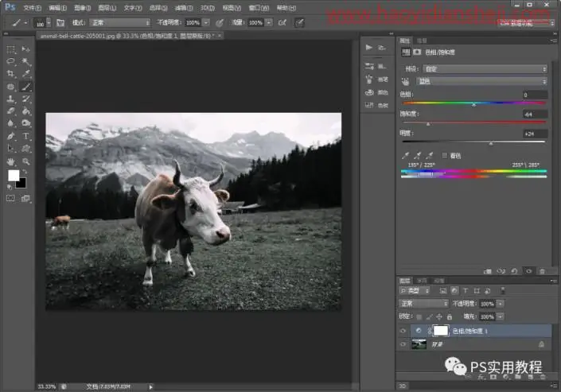
Task: Click the 明度 lightness slider handle
Action: click(491, 143)
